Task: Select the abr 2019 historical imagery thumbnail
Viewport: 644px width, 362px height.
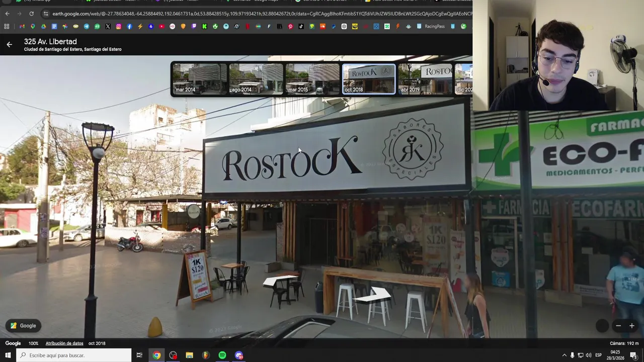Action: click(x=425, y=79)
